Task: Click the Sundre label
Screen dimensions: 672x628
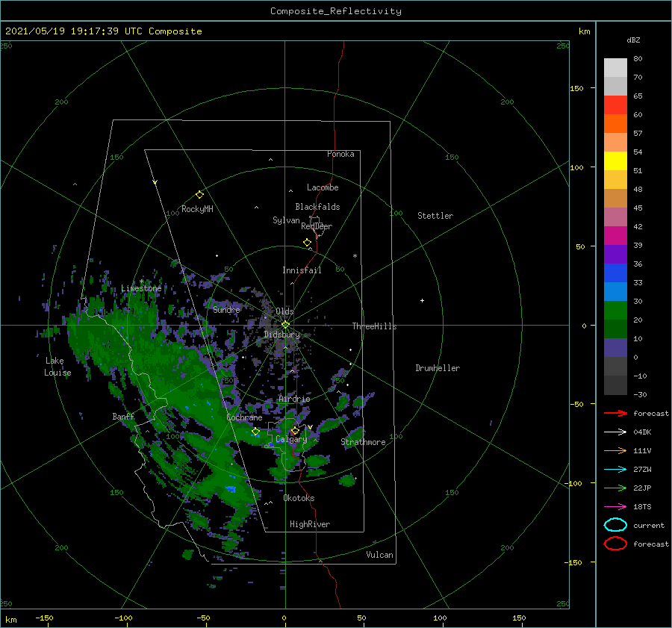Action: (227, 309)
